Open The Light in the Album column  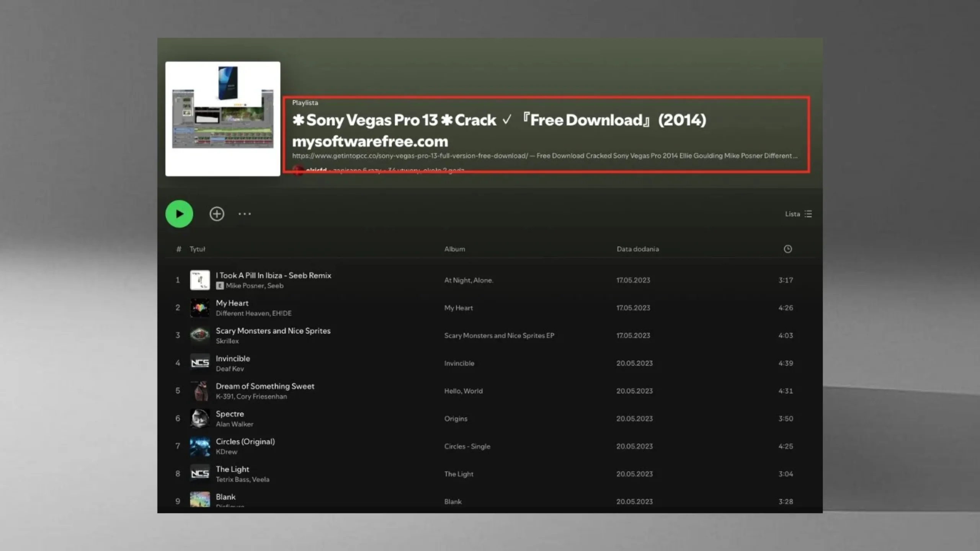pos(459,474)
